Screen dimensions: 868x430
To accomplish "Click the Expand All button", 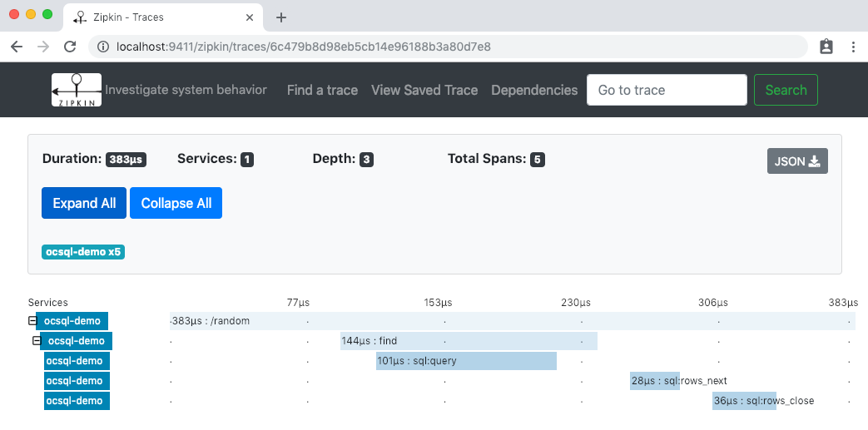I will coord(84,203).
